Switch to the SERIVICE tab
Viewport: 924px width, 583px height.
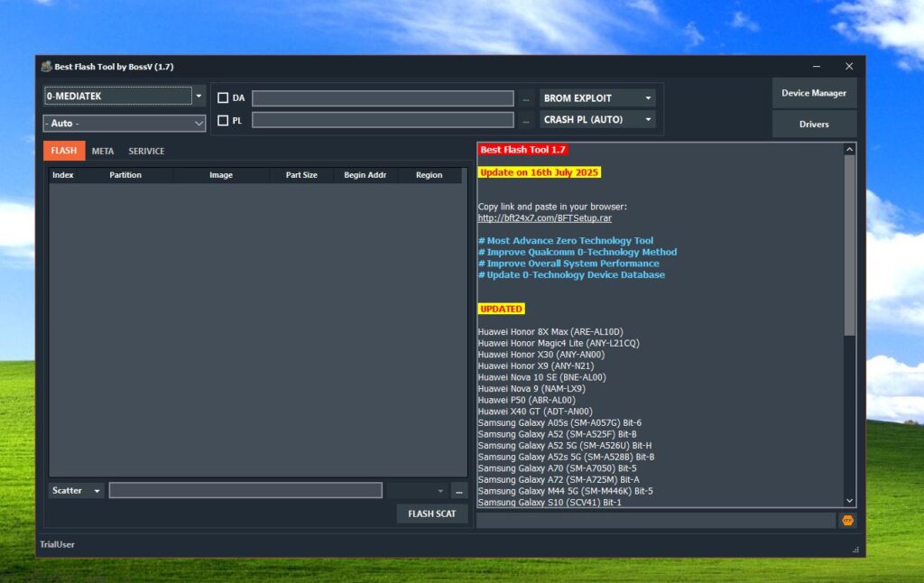point(146,151)
